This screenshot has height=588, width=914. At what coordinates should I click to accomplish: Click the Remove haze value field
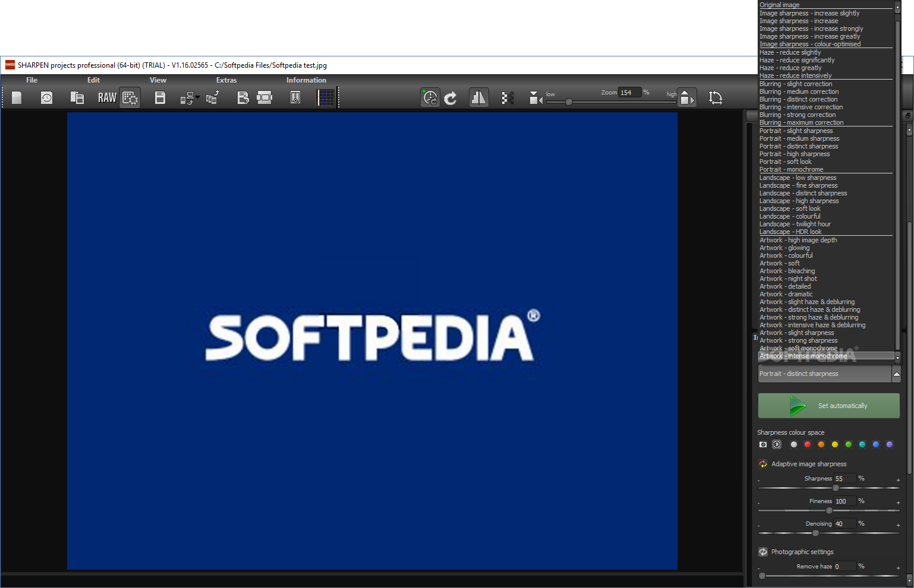click(x=845, y=566)
